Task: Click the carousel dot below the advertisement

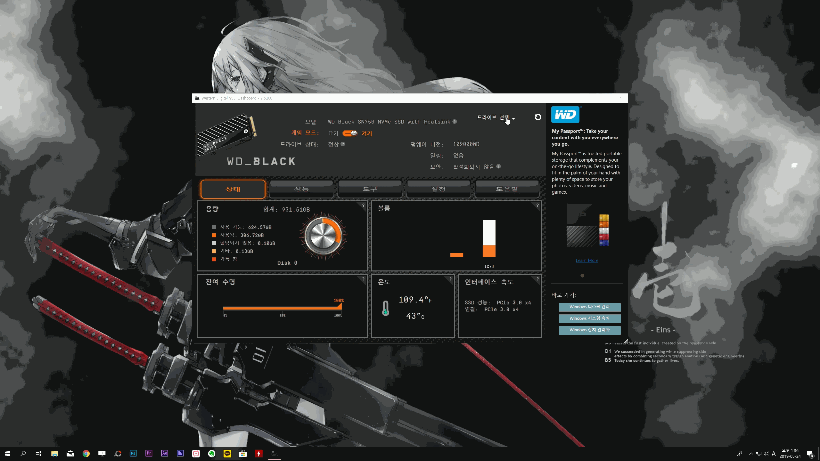Action: tap(582, 275)
